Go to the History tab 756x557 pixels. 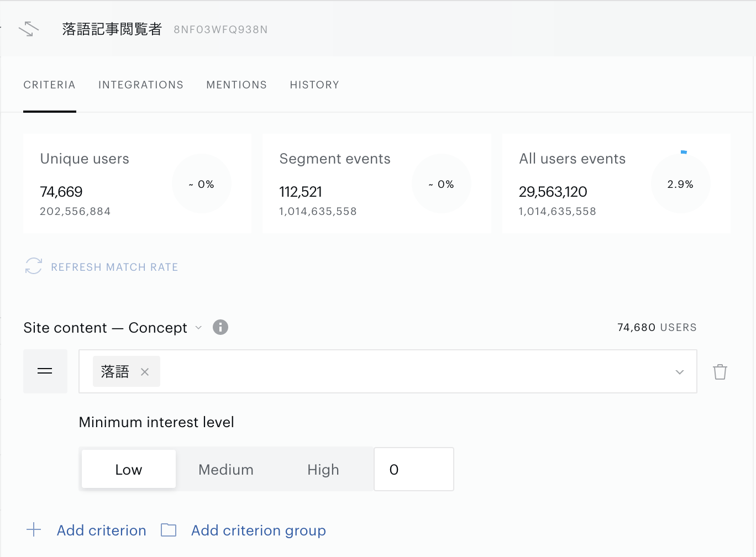point(314,85)
